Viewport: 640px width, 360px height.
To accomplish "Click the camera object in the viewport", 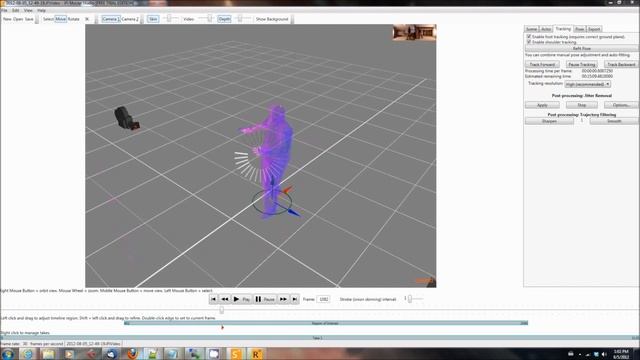I will click(127, 118).
